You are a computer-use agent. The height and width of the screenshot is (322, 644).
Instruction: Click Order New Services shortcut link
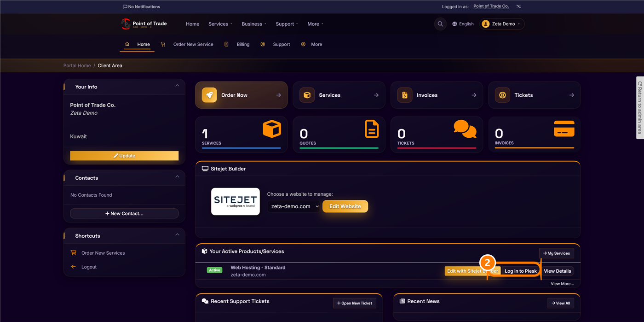pyautogui.click(x=103, y=253)
